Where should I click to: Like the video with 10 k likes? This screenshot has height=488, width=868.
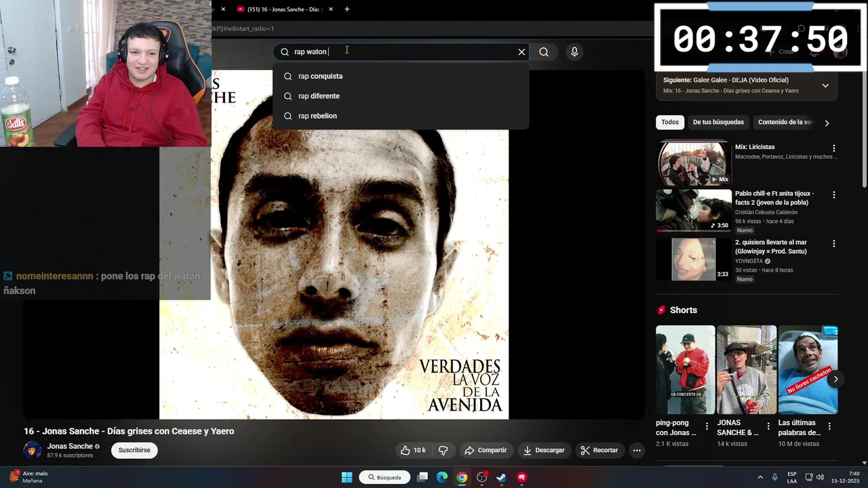[413, 450]
